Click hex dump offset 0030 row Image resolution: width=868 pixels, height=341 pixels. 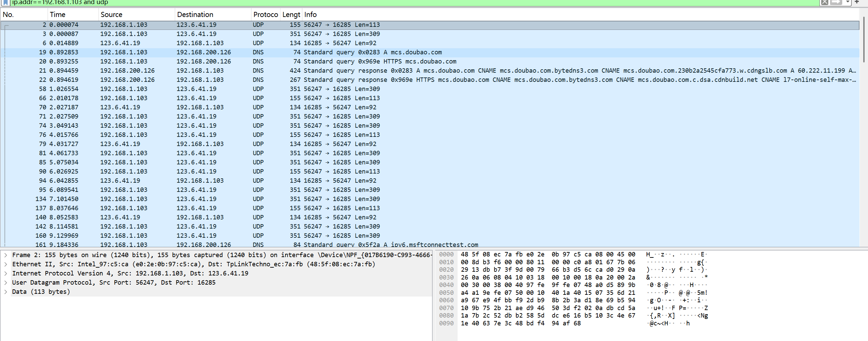pyautogui.click(x=573, y=277)
